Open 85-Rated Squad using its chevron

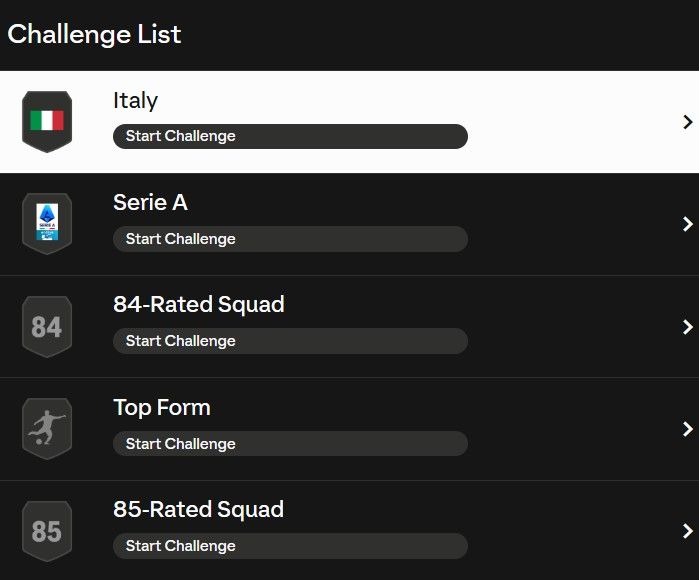tap(687, 531)
